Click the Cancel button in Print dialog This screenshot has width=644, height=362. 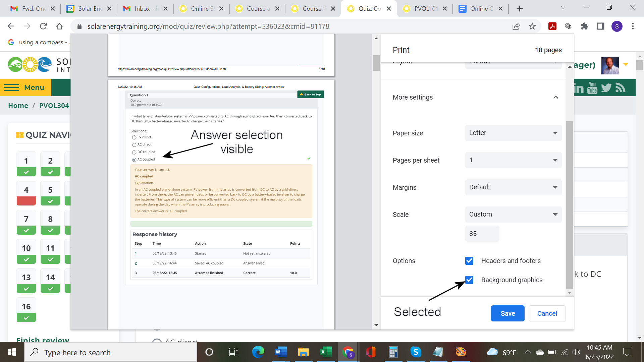point(547,313)
